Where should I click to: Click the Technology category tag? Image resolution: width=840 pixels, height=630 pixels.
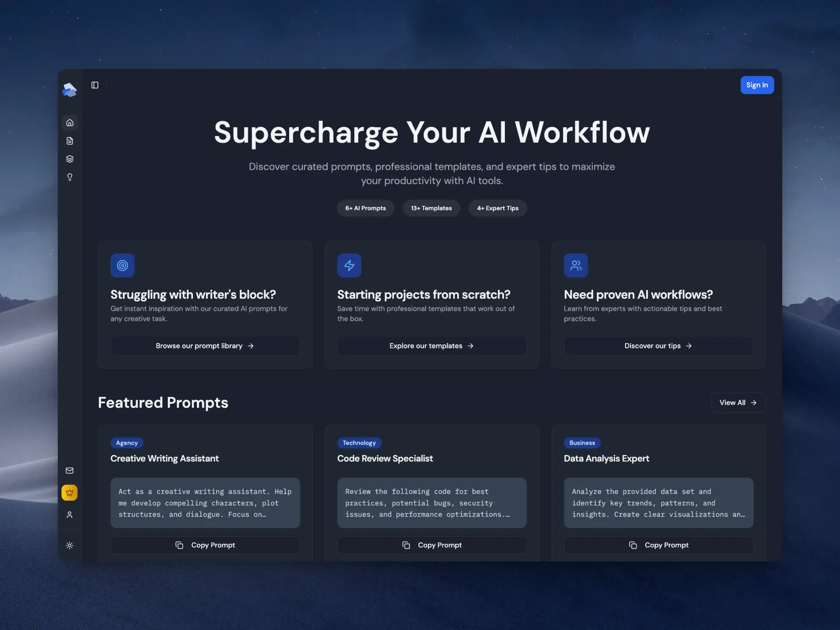(359, 443)
